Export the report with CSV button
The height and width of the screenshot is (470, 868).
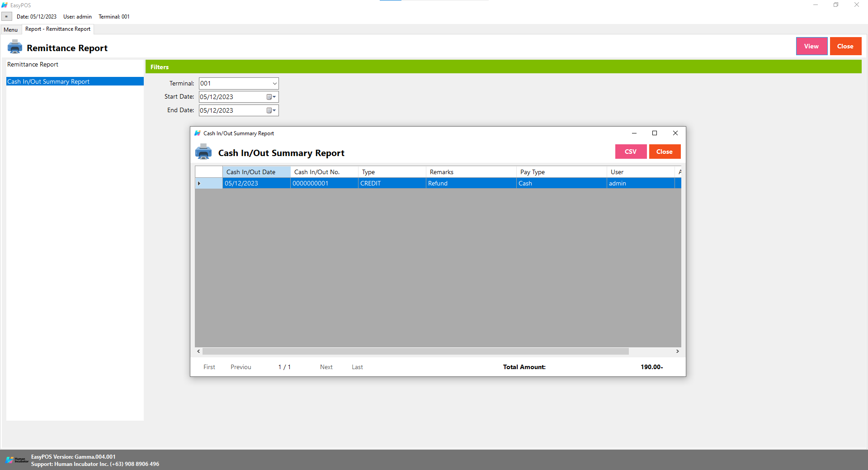point(630,152)
